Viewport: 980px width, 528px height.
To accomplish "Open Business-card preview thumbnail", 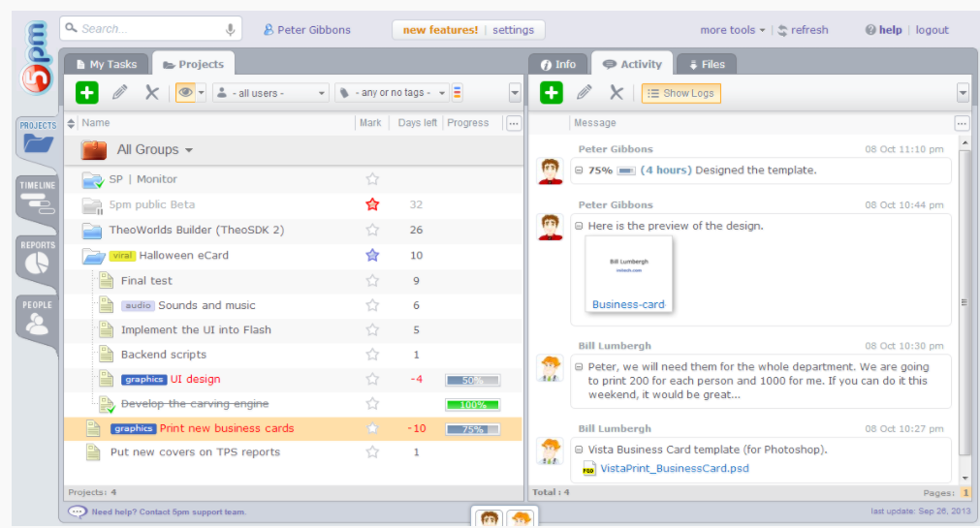I will pyautogui.click(x=629, y=273).
